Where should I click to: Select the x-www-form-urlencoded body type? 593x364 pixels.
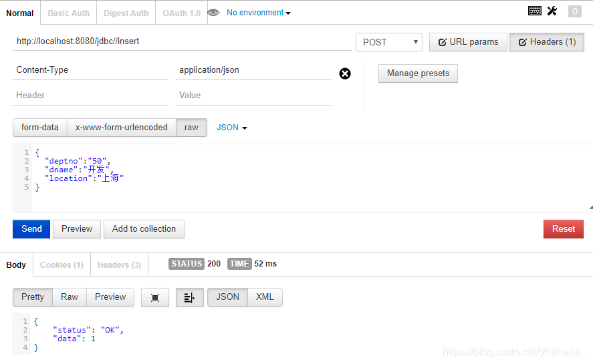pyautogui.click(x=122, y=128)
